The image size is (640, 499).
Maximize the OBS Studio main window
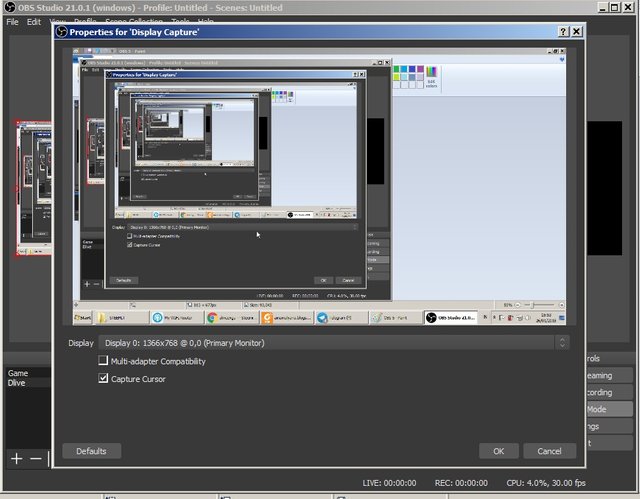615,7
